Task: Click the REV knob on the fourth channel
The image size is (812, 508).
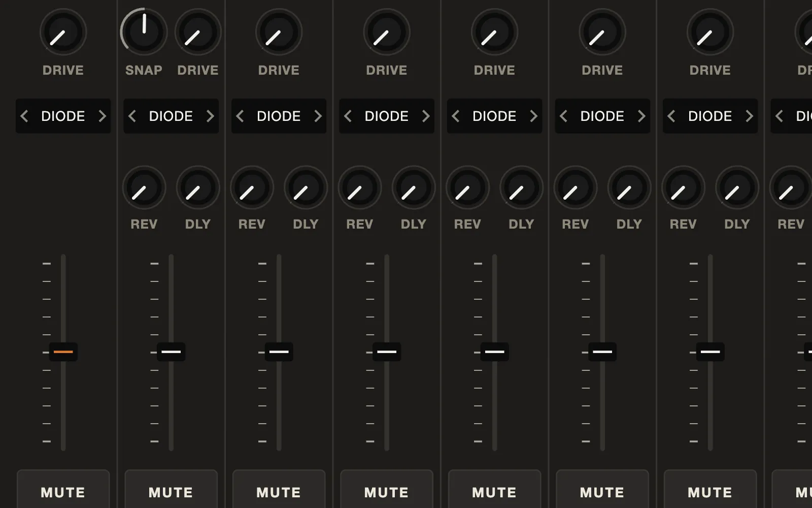Action: coord(360,187)
